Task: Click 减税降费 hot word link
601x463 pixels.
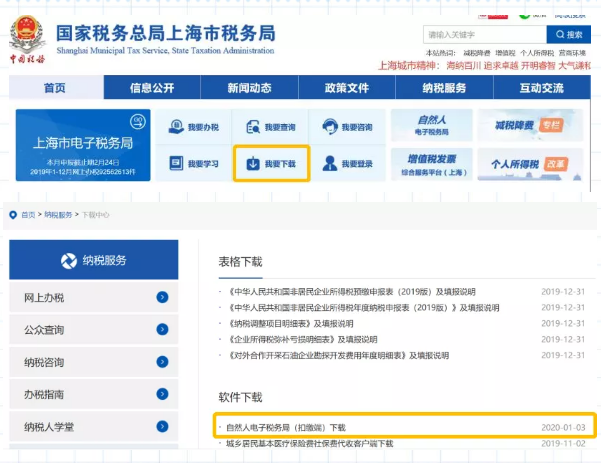Action: (x=476, y=53)
